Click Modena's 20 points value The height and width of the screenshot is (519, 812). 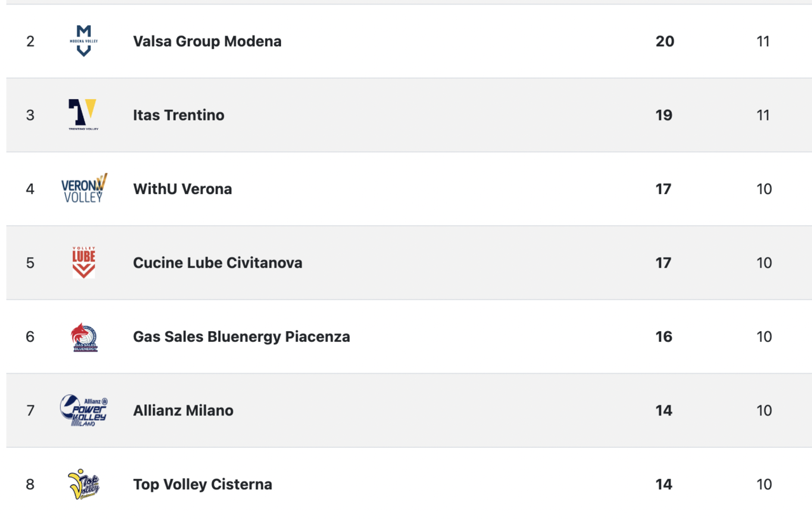coord(665,41)
